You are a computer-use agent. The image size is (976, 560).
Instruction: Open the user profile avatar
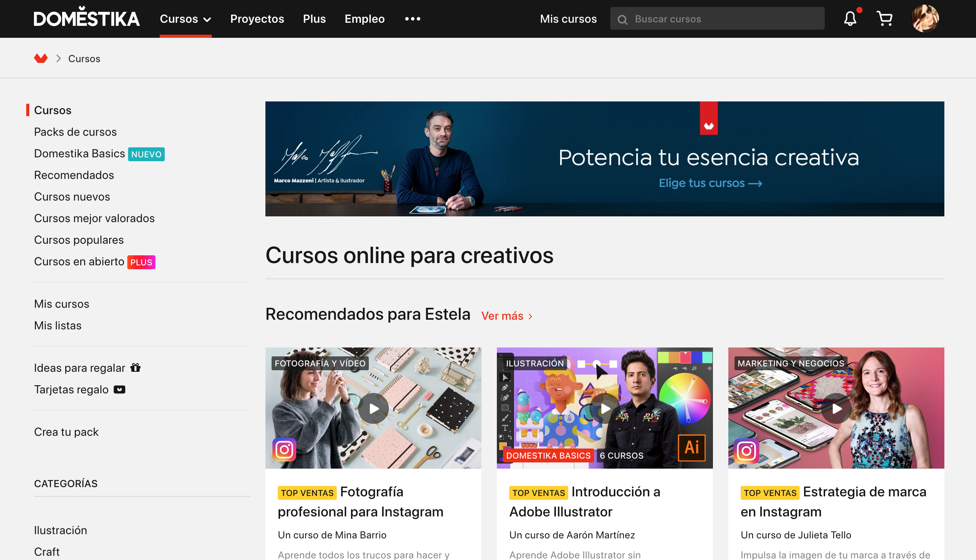[925, 19]
